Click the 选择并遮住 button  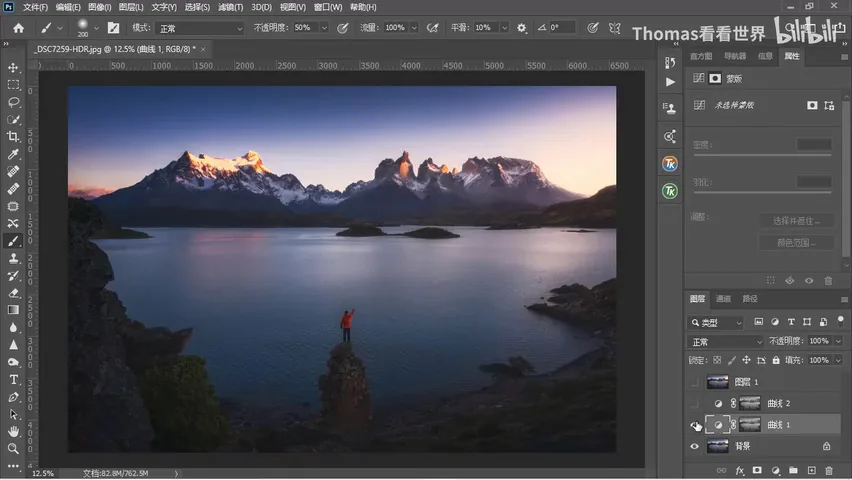click(796, 221)
